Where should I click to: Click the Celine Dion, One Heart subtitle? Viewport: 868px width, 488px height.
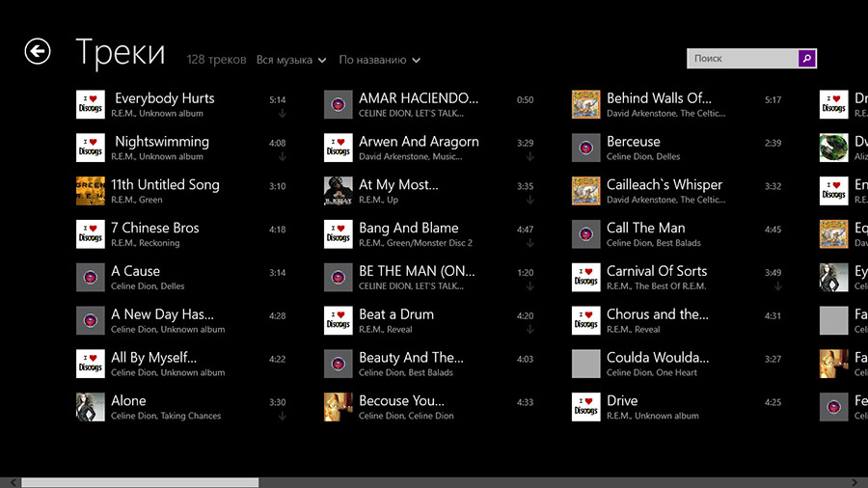(652, 372)
